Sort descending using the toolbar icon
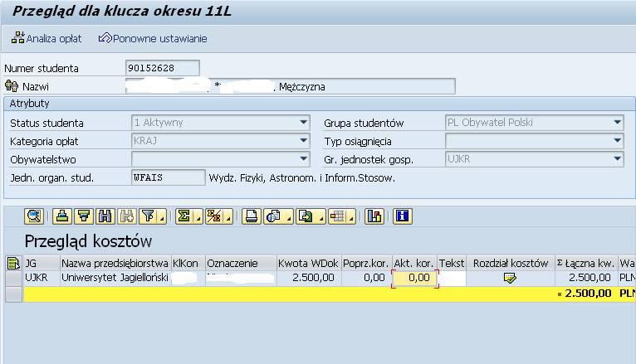The width and height of the screenshot is (636, 364). 84,216
